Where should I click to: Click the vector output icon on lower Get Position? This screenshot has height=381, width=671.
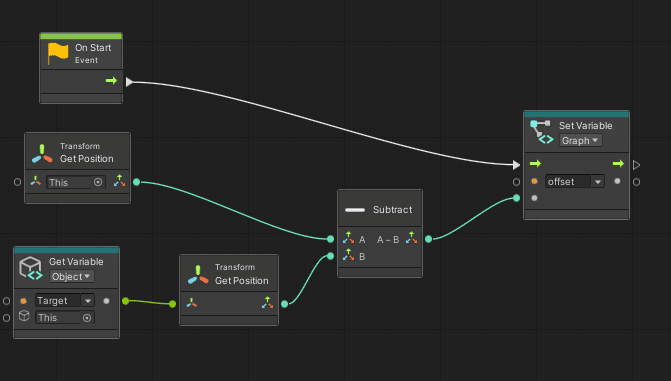[x=267, y=302]
